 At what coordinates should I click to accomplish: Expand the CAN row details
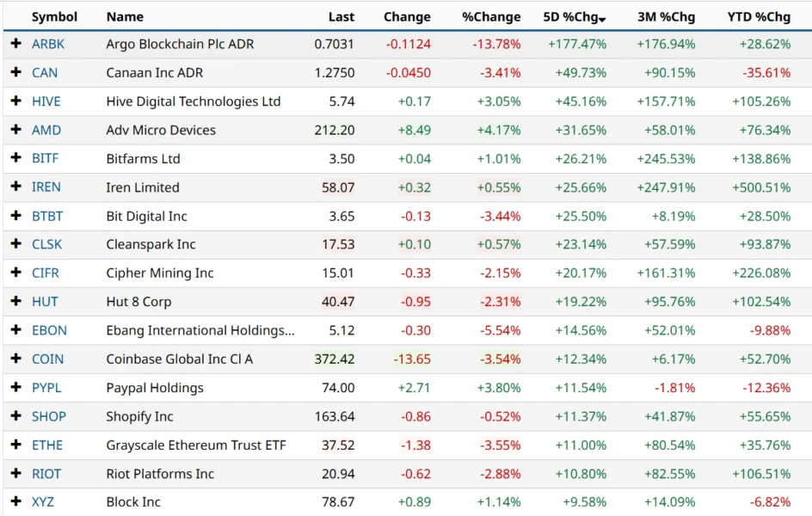(x=15, y=72)
